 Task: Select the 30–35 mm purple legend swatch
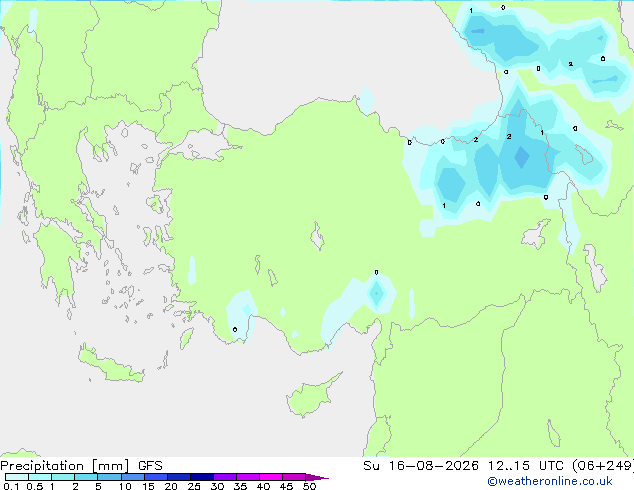pos(224,477)
